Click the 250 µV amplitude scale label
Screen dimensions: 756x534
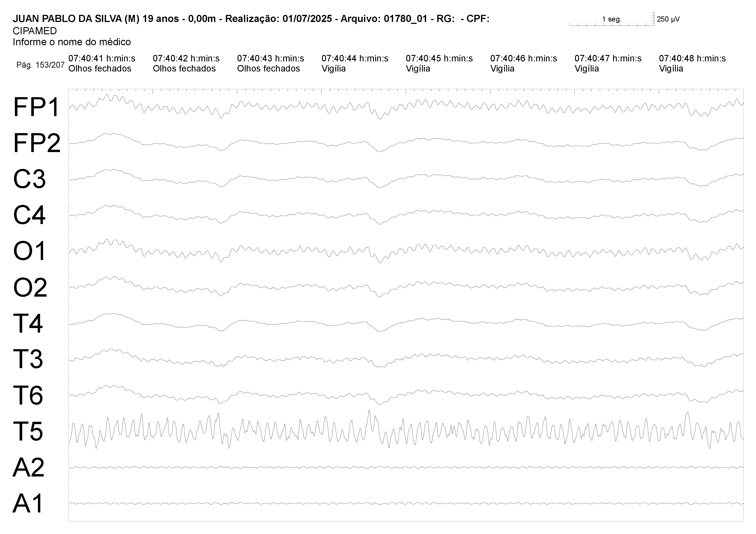click(x=668, y=19)
